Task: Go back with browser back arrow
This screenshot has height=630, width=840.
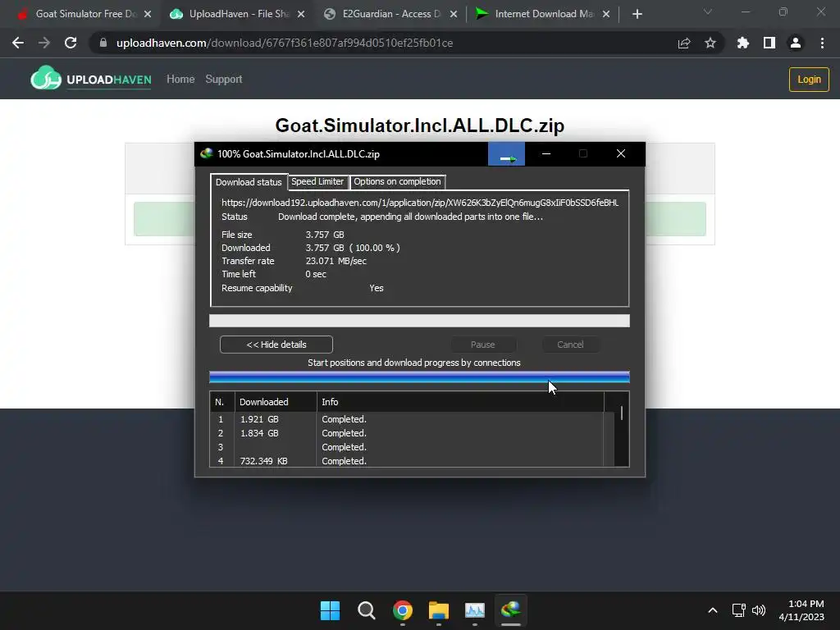Action: 18,43
